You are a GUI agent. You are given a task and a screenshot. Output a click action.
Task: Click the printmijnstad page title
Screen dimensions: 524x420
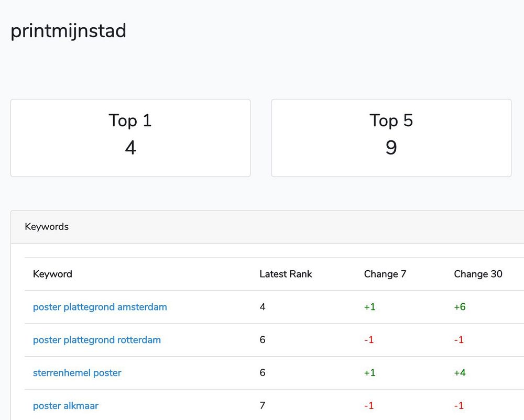coord(68,31)
